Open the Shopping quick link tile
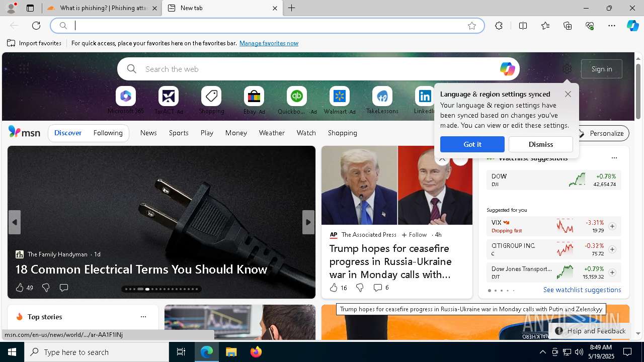Viewport: 644px width, 362px height. tap(211, 100)
